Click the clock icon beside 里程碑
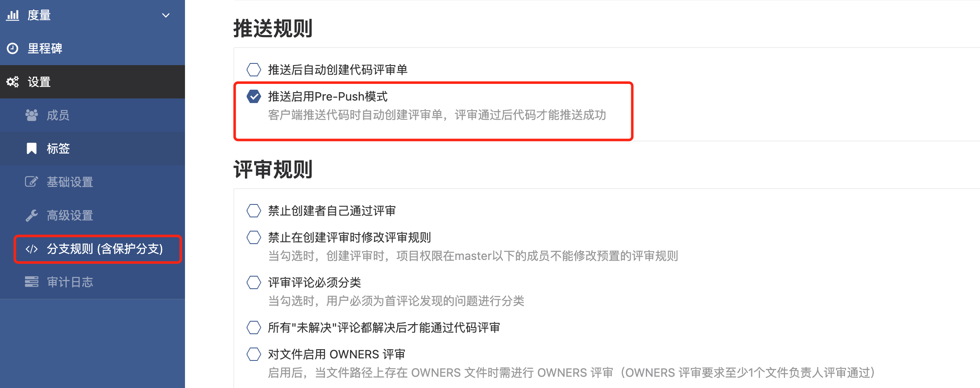Viewport: 980px width, 388px height. click(x=12, y=48)
